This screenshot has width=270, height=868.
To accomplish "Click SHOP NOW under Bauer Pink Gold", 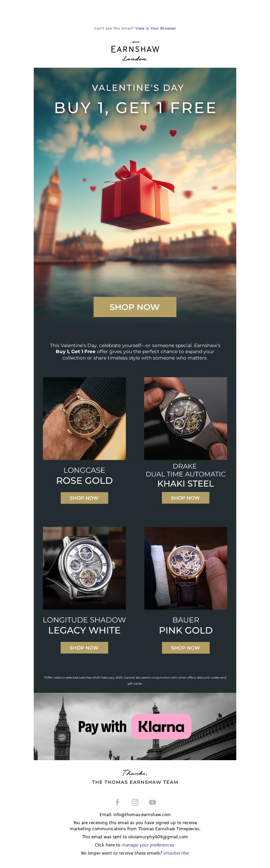I will pyautogui.click(x=186, y=648).
